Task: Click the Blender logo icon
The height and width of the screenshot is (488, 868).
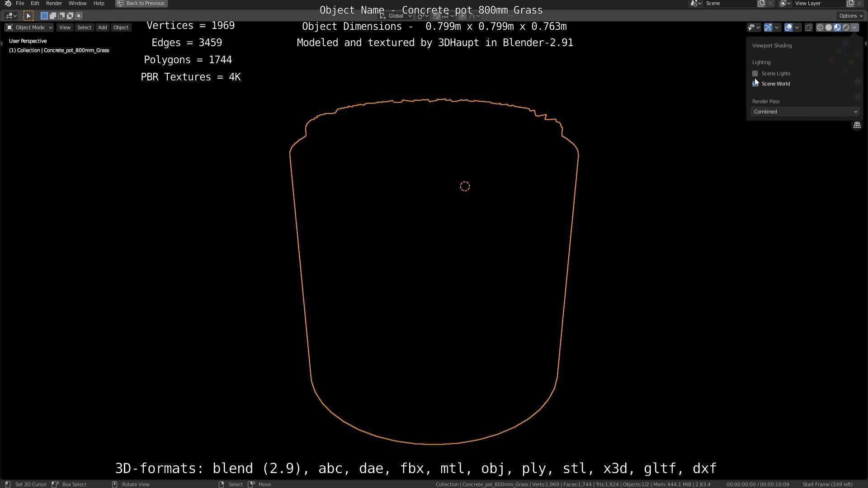Action: click(8, 3)
